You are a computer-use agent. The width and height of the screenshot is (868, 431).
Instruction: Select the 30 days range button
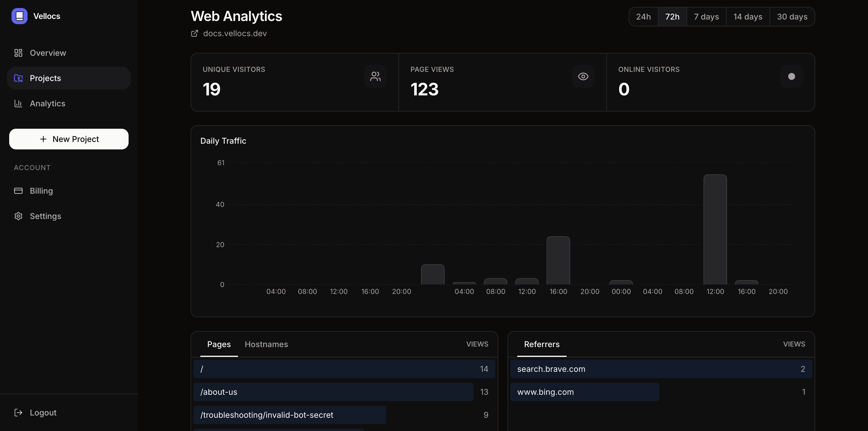792,16
